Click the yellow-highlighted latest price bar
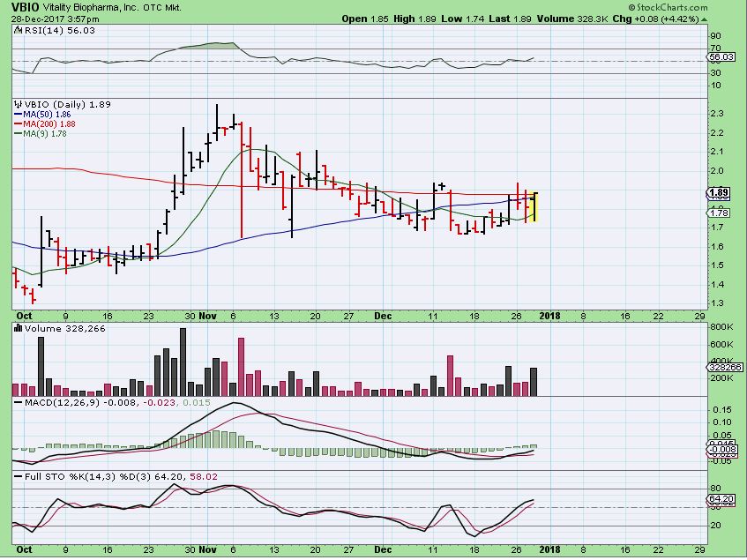The image size is (747, 560). pyautogui.click(x=535, y=206)
